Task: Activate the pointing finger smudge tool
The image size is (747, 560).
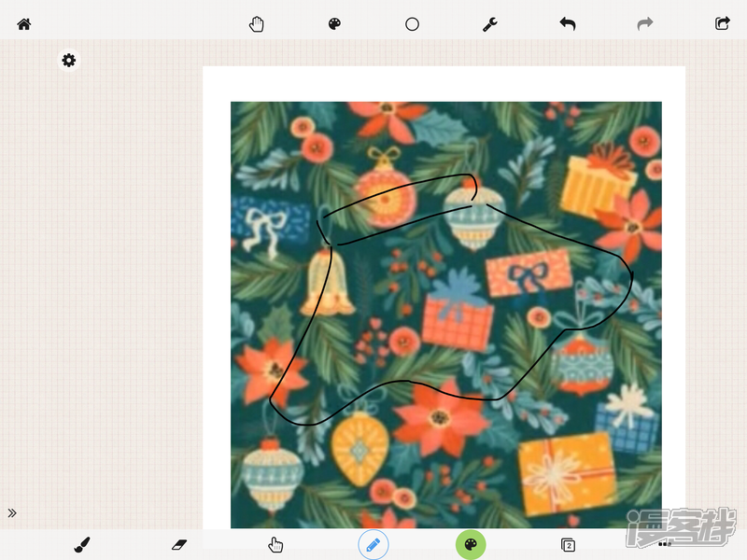Action: click(275, 544)
